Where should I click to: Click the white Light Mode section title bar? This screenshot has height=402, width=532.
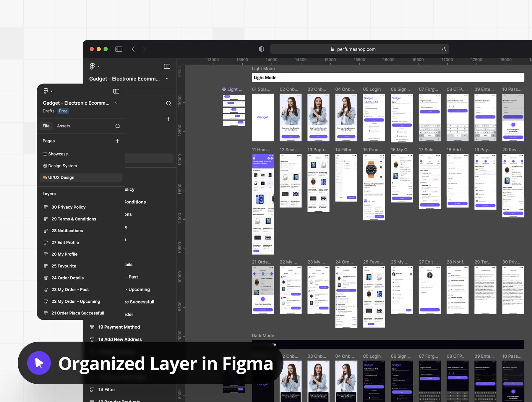[x=388, y=77]
